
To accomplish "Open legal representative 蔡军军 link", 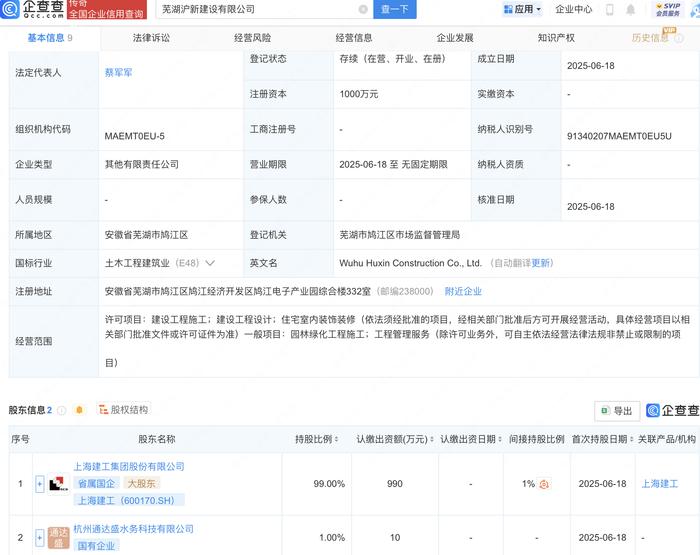I will pos(118,72).
